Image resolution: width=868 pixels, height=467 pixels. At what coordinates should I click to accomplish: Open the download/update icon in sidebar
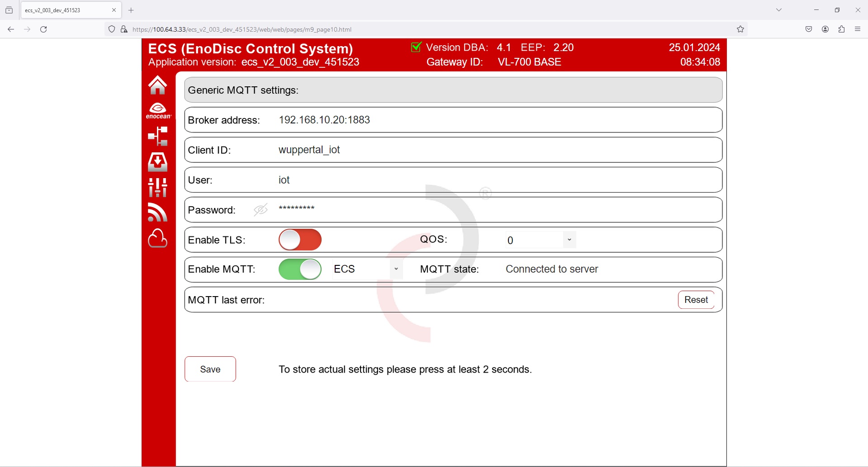click(x=158, y=162)
